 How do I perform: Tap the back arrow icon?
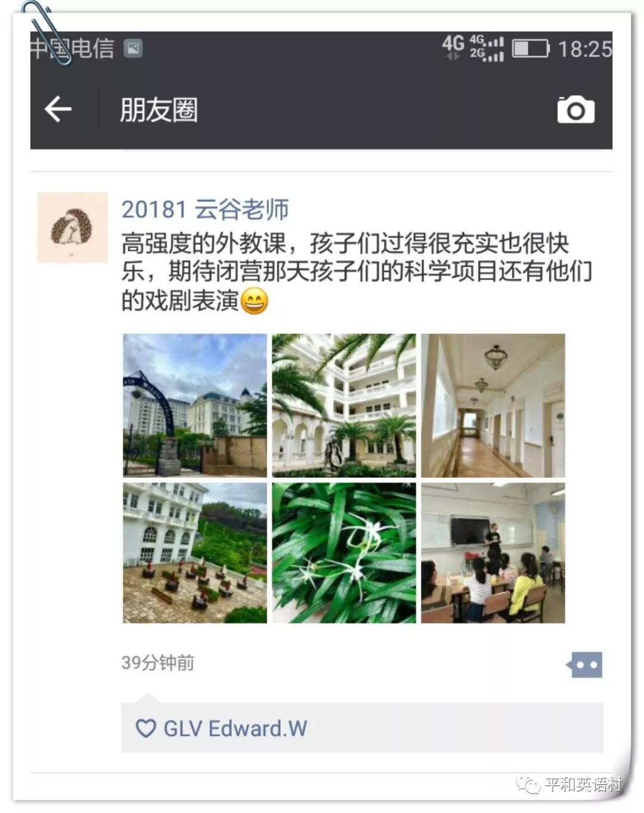58,109
